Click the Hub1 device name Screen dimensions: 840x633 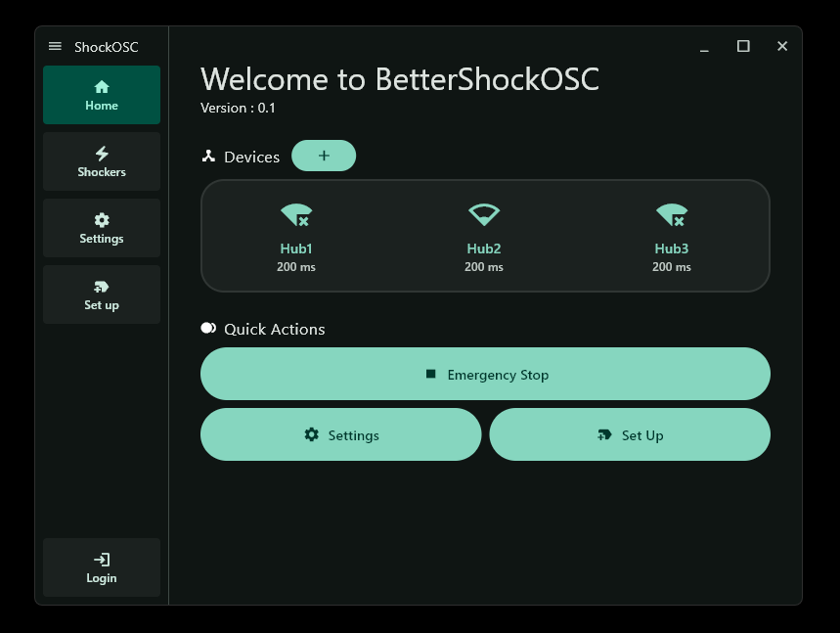point(296,249)
